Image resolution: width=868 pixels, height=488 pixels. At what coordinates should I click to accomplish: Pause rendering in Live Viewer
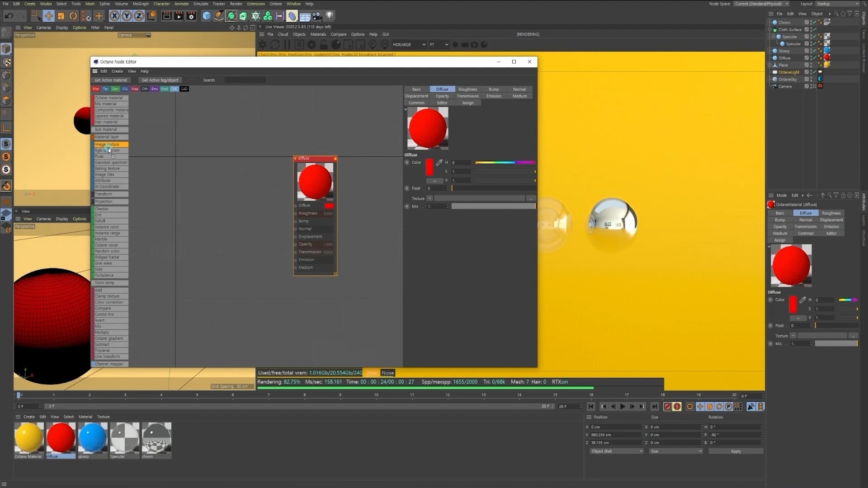coord(287,45)
